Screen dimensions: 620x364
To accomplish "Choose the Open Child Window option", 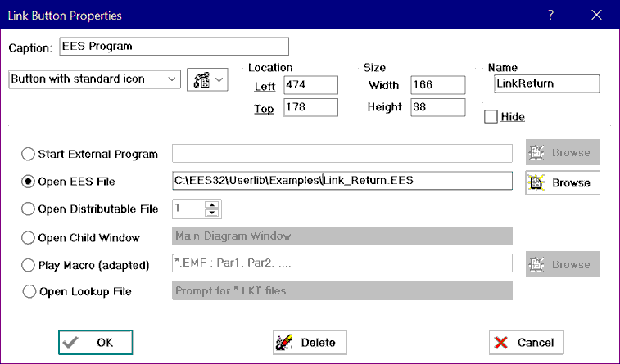I will [29, 238].
